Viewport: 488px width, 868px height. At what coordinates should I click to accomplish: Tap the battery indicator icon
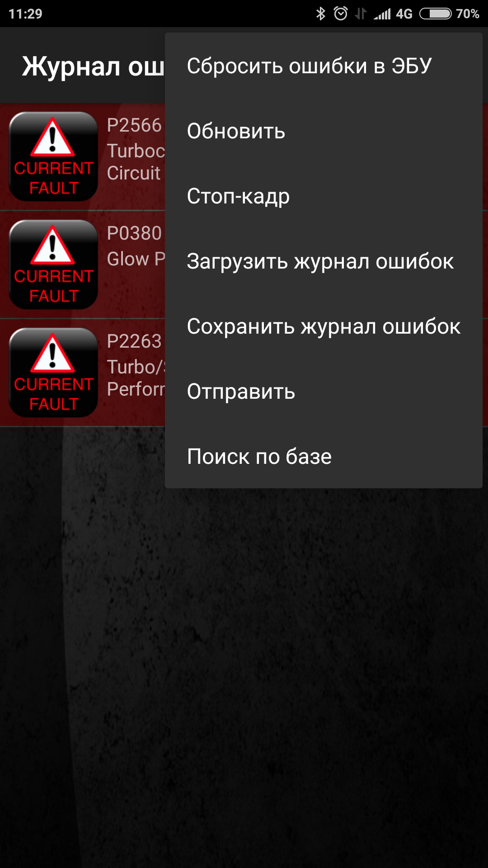tap(435, 14)
